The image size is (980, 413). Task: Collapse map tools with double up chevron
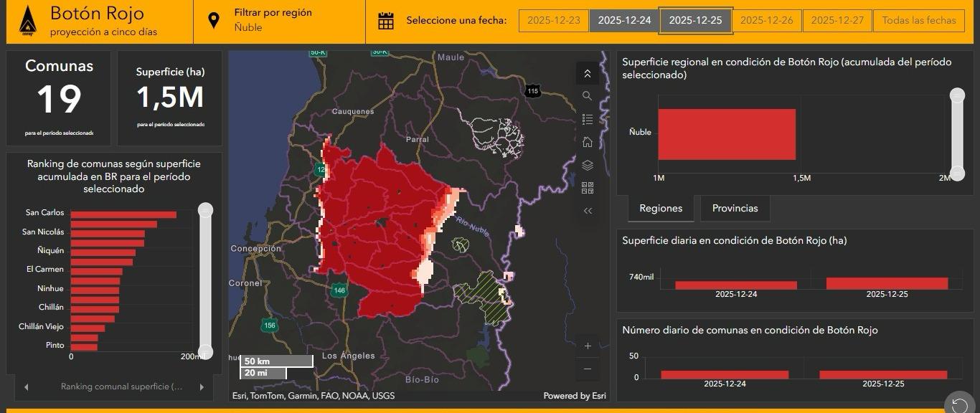587,73
